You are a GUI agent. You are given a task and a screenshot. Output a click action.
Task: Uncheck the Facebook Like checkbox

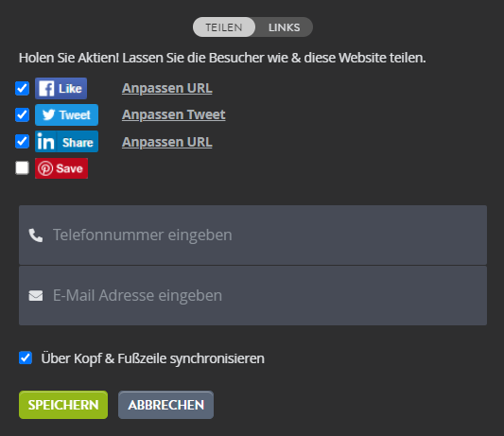point(22,88)
